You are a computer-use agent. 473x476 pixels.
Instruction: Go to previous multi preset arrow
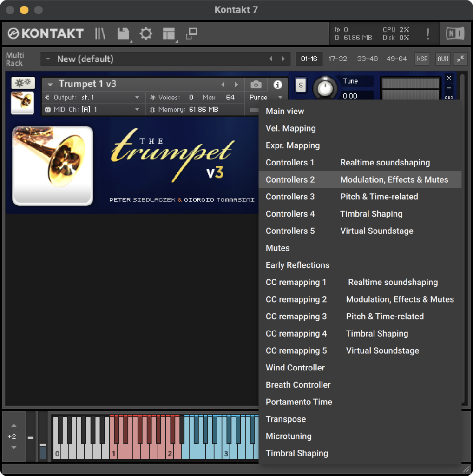271,59
